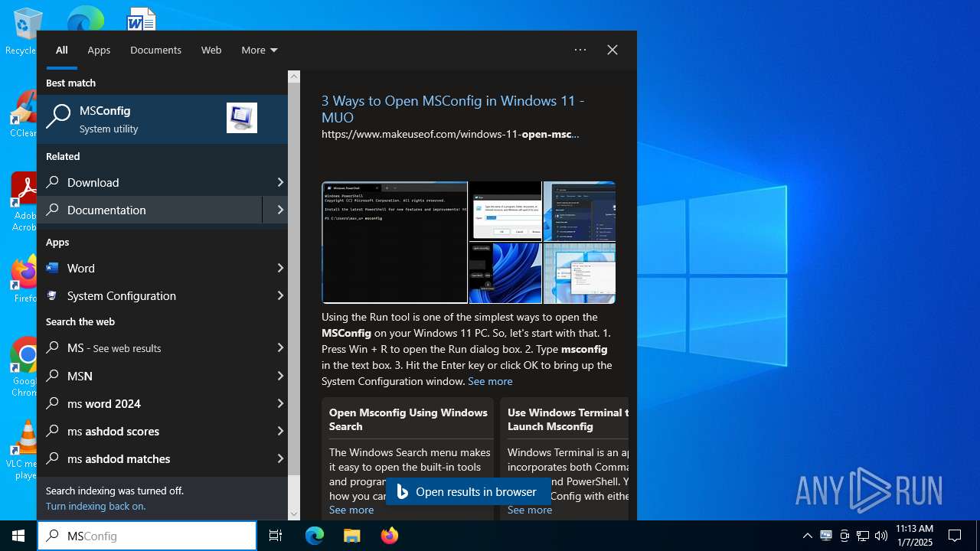Image resolution: width=980 pixels, height=551 pixels.
Task: Switch to the Apps search tab
Action: coord(99,50)
